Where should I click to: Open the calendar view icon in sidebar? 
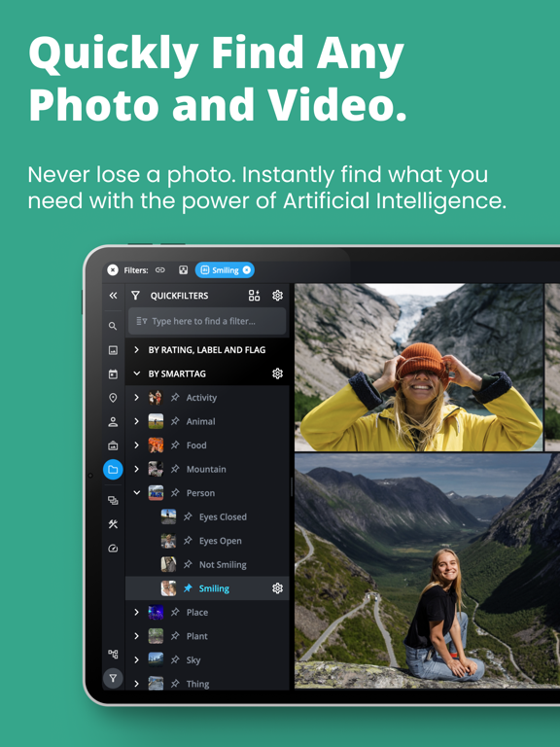[x=113, y=373]
